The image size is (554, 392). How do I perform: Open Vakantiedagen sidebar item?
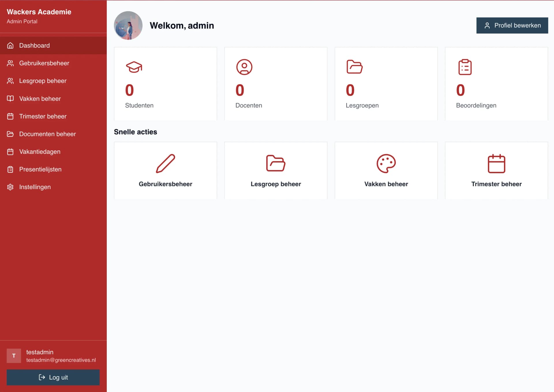click(x=40, y=152)
